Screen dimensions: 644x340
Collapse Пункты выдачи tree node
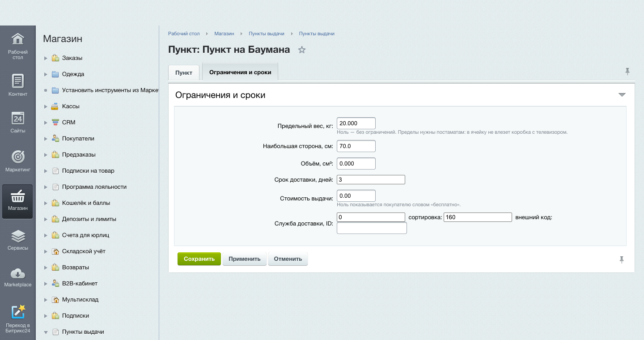[46, 332]
